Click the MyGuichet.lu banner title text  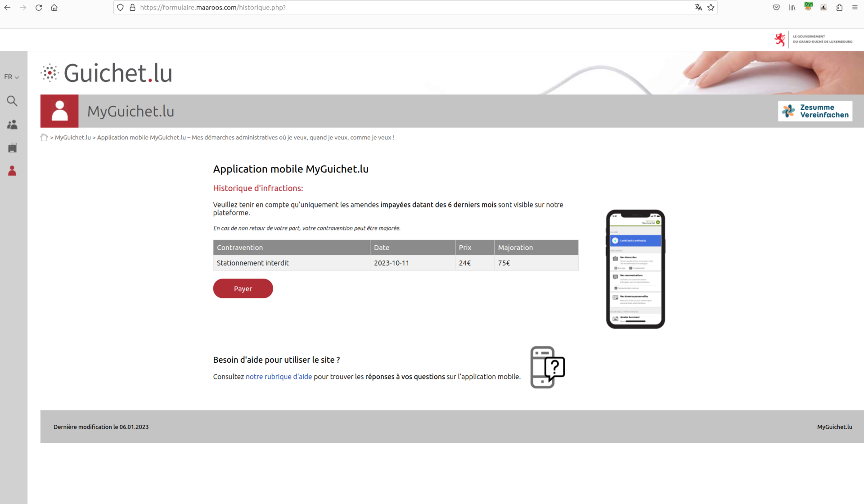point(130,111)
